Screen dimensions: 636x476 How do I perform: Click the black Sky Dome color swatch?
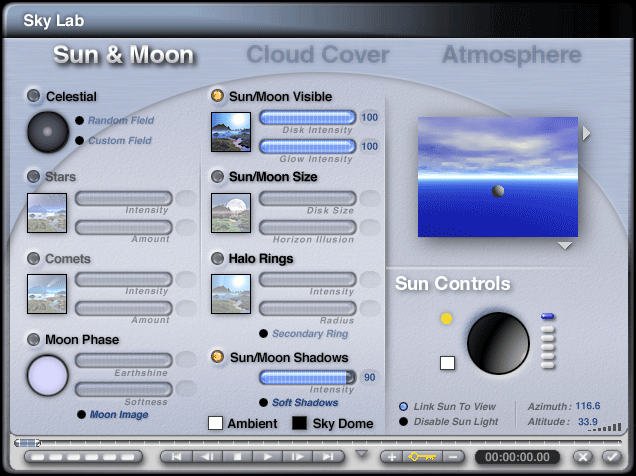pyautogui.click(x=300, y=423)
